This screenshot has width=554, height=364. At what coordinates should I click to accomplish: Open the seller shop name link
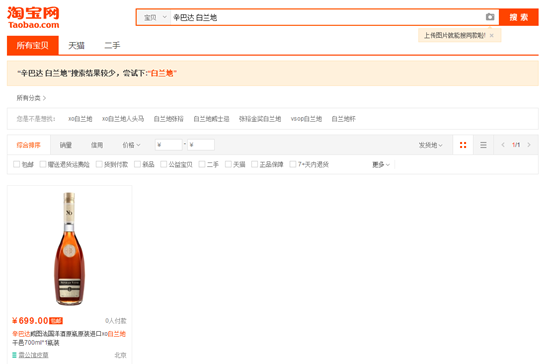point(34,355)
